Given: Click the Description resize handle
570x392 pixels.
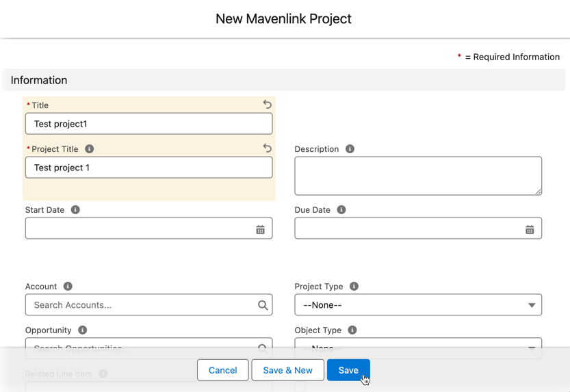Looking at the screenshot, I should (538, 192).
